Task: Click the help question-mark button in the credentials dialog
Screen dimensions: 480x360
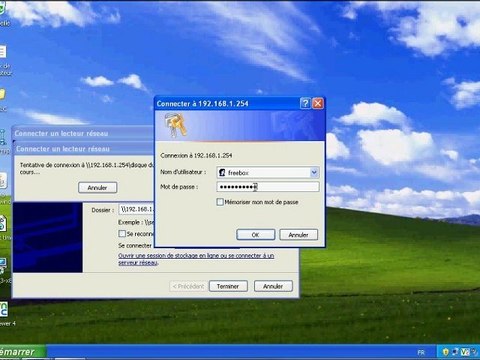Action: click(x=305, y=104)
